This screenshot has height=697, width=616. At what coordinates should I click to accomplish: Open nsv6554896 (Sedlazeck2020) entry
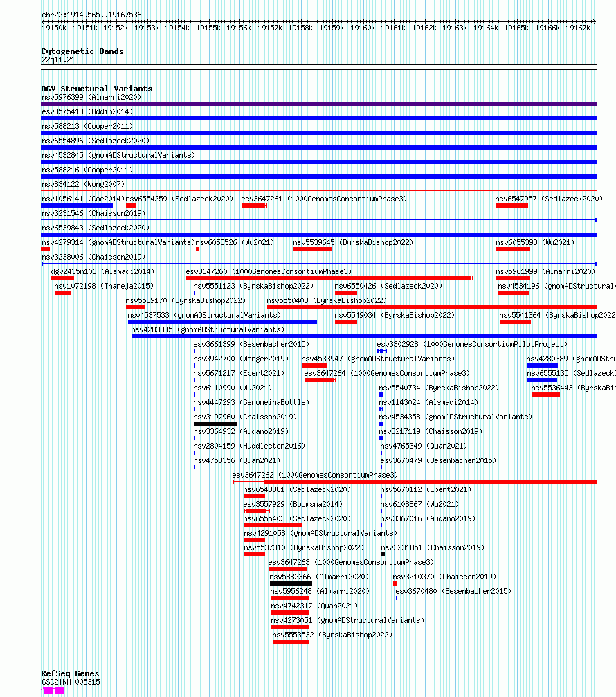[x=96, y=141]
